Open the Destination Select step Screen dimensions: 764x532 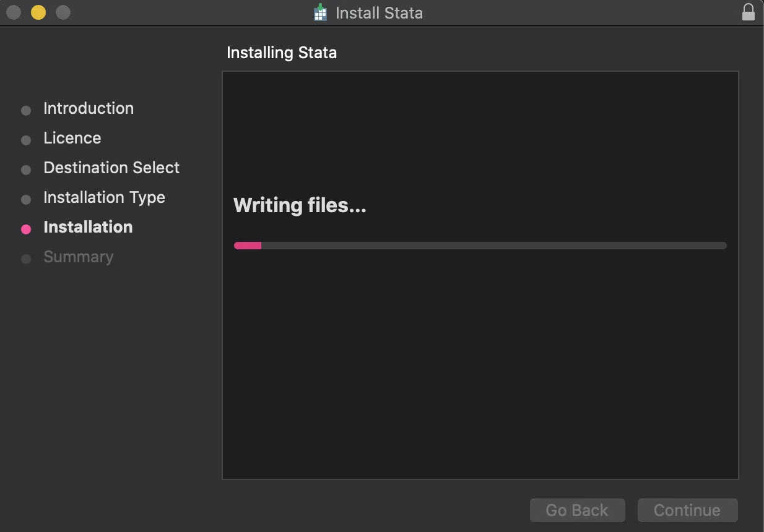coord(111,168)
